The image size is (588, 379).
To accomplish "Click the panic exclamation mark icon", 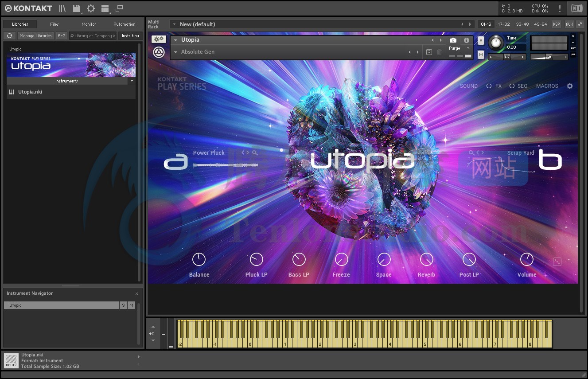I will (x=560, y=8).
